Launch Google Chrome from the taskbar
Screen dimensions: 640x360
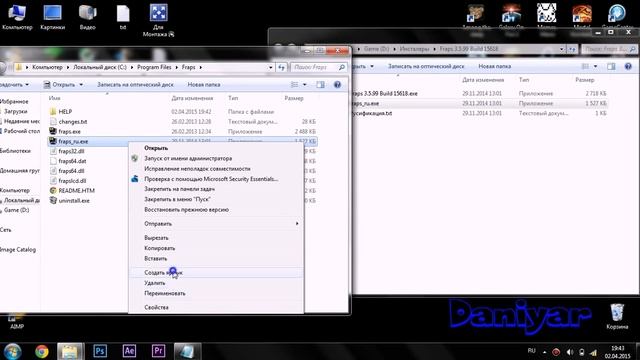pyautogui.click(x=42, y=351)
